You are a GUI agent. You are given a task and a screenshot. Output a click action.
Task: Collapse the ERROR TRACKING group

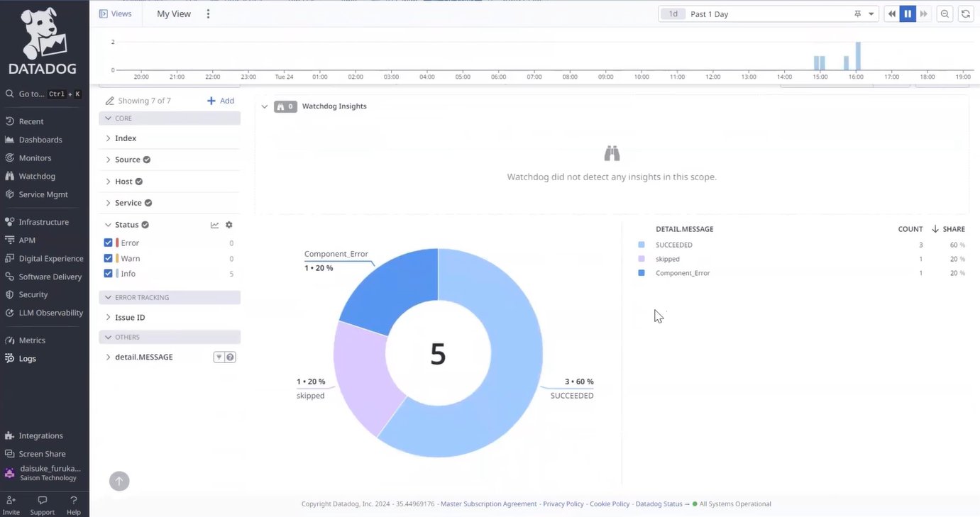170,297
